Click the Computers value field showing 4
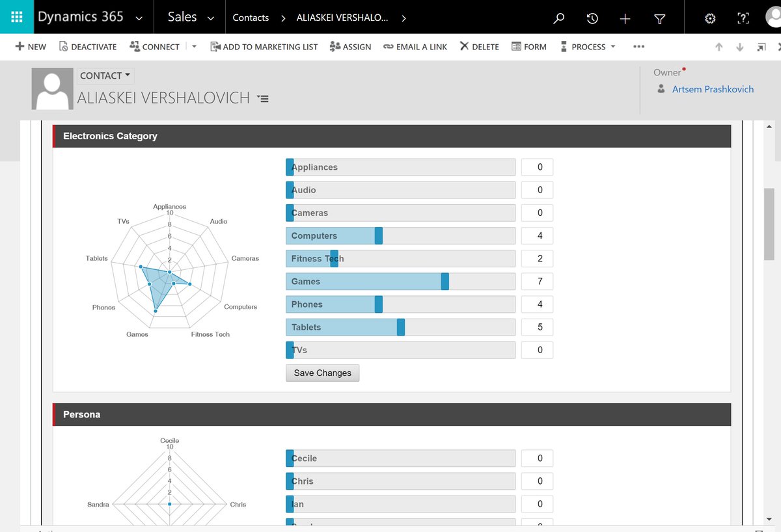Image resolution: width=781 pixels, height=532 pixels. coord(537,235)
